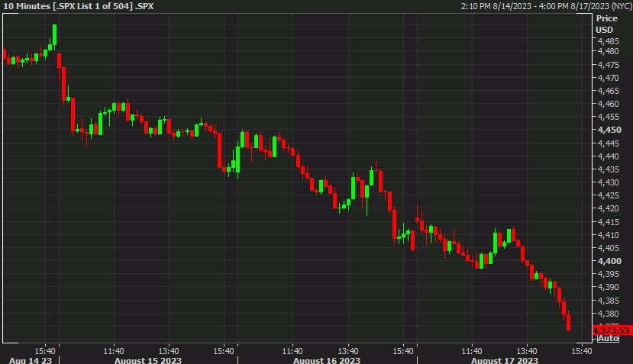The width and height of the screenshot is (633, 364).
Task: Click the final red candle at the lowest price
Action: pyautogui.click(x=569, y=321)
